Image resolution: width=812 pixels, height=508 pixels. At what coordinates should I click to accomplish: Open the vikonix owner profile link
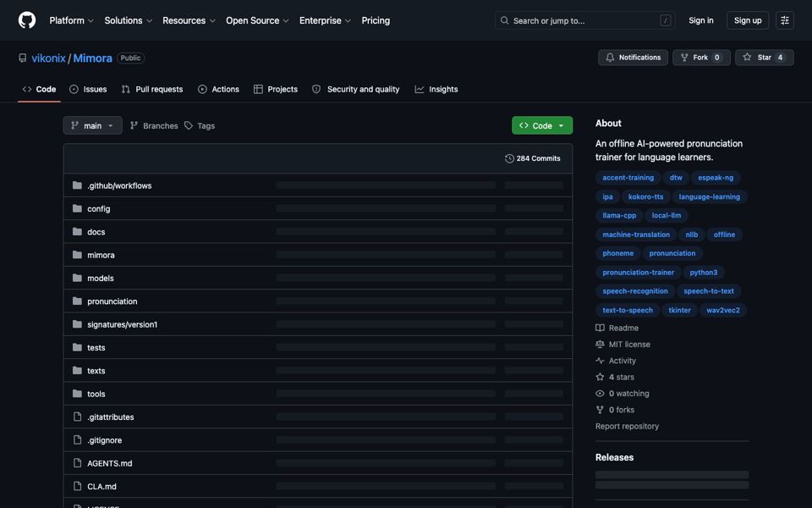pyautogui.click(x=49, y=58)
